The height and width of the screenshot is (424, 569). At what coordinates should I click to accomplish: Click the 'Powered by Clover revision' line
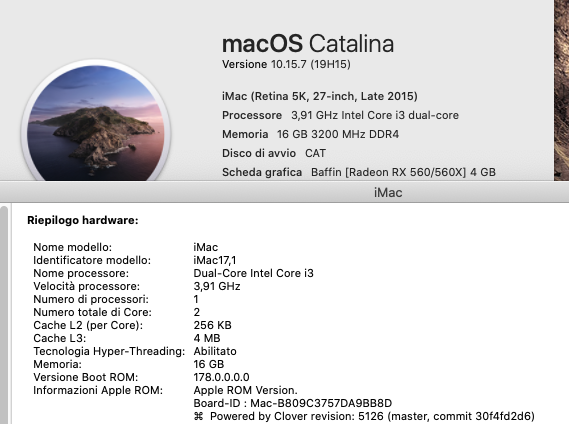364,416
